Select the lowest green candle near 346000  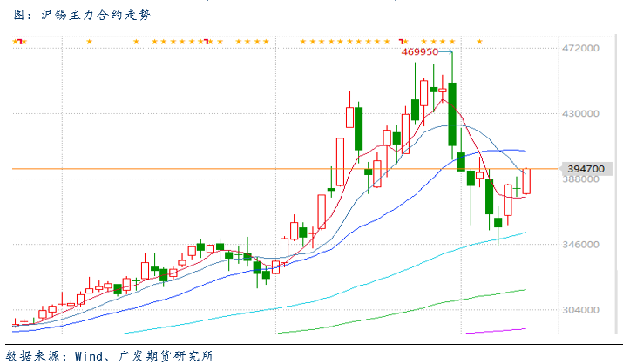click(x=498, y=222)
